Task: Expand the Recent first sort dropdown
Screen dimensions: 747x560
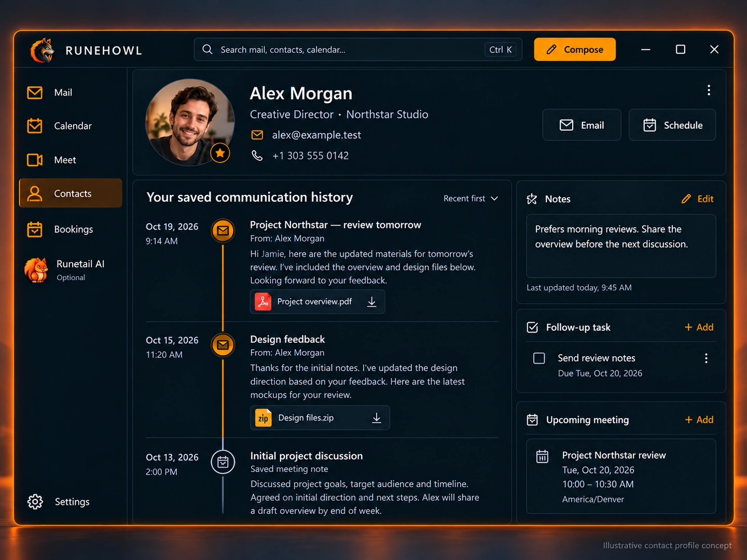Action: point(471,199)
